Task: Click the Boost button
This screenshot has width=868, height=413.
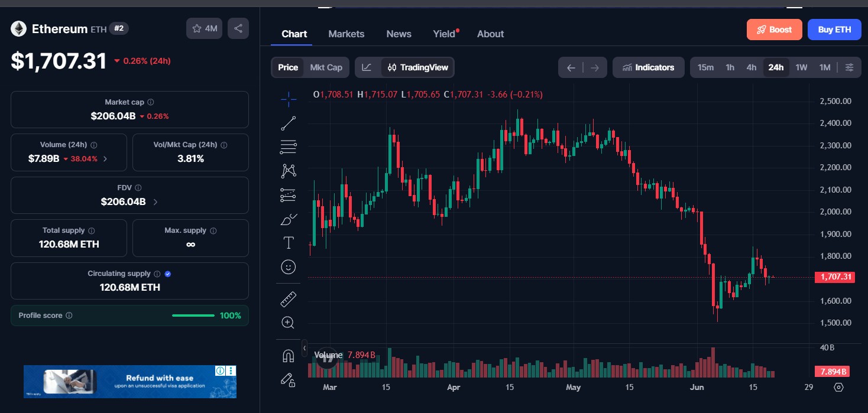Action: tap(775, 30)
